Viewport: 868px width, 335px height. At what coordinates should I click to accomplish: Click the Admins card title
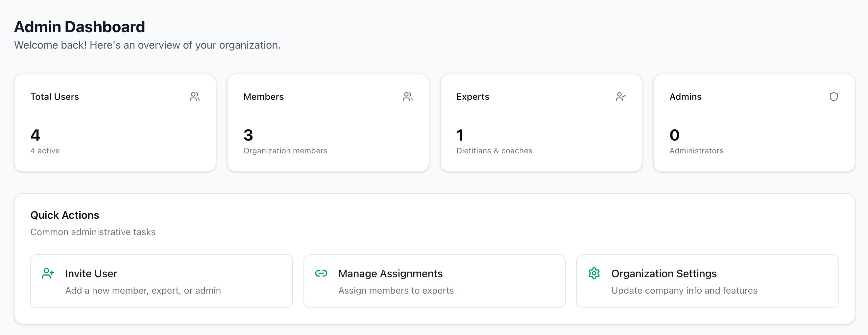686,97
